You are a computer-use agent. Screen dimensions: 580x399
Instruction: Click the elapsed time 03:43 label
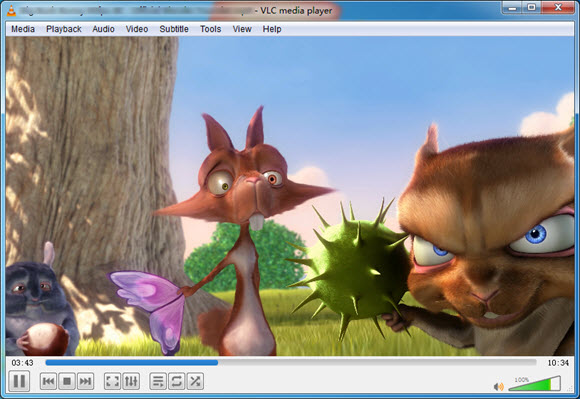click(23, 363)
